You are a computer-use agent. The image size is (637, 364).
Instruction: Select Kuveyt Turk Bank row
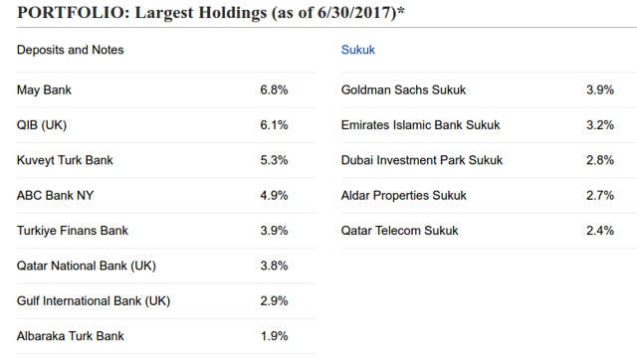tap(166, 160)
